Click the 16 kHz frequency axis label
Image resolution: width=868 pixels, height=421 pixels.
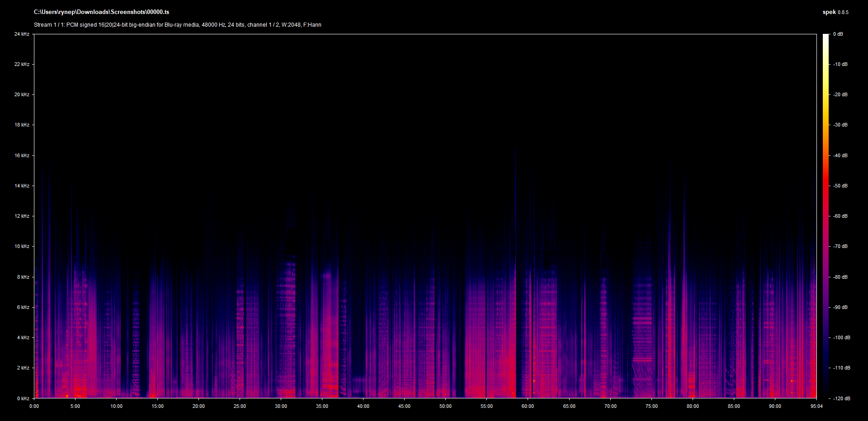(22, 155)
